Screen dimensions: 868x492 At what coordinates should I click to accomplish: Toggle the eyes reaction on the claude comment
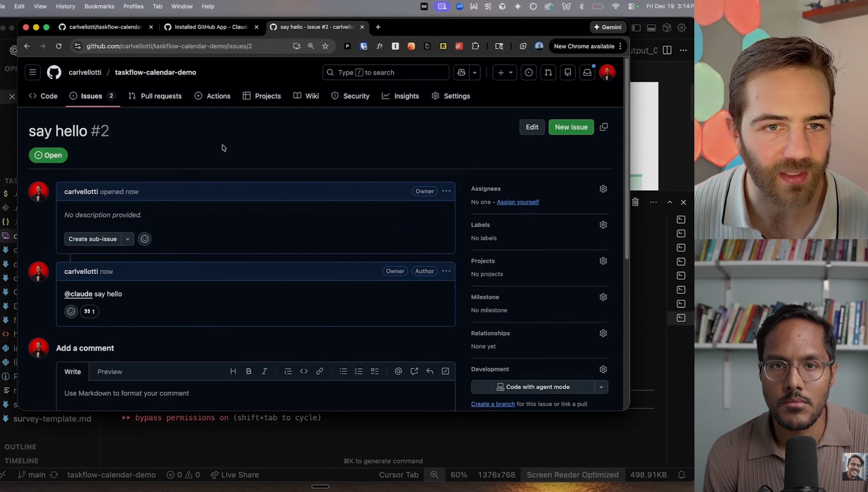[89, 311]
